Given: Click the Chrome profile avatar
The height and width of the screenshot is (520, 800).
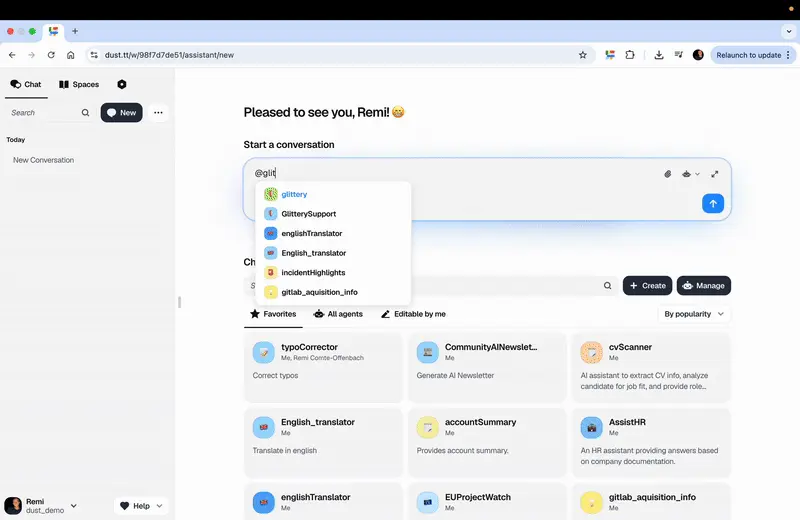Looking at the screenshot, I should tap(698, 55).
